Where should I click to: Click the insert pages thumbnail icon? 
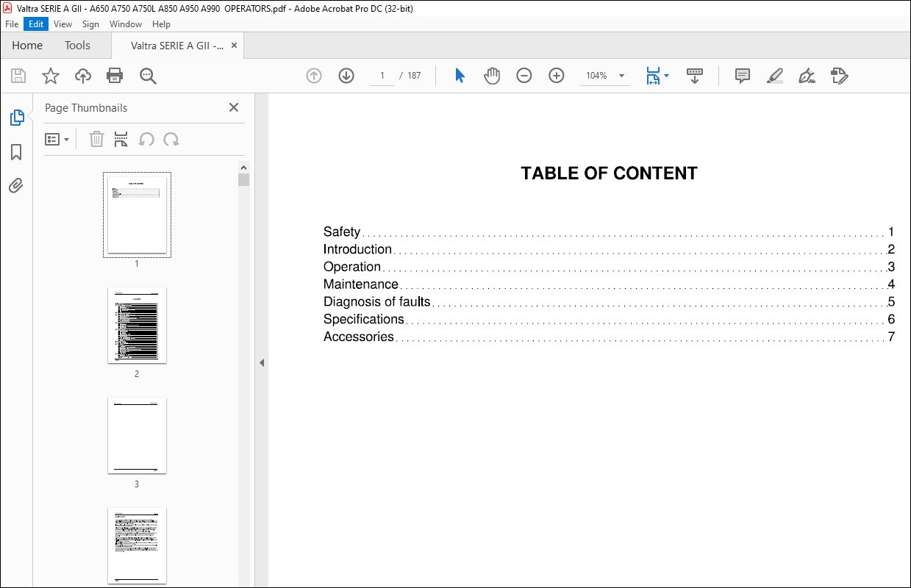pyautogui.click(x=121, y=139)
